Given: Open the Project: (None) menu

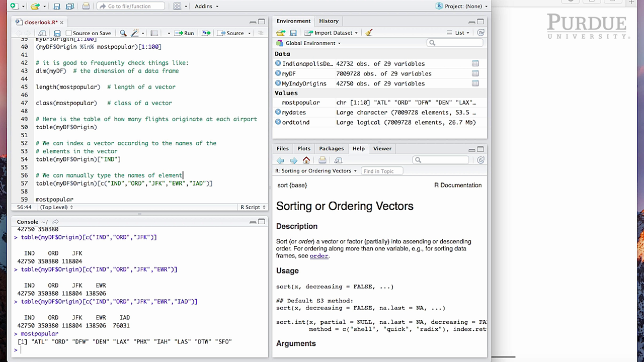Looking at the screenshot, I should (462, 6).
